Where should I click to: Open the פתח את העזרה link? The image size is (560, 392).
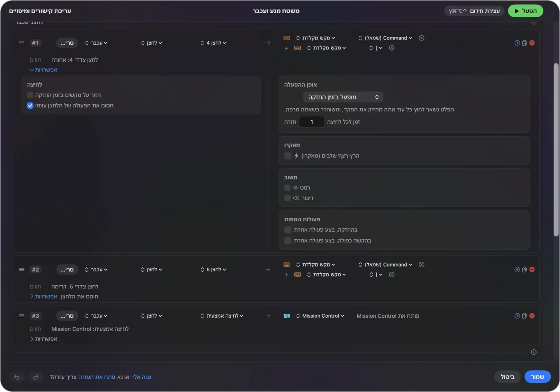pyautogui.click(x=97, y=377)
